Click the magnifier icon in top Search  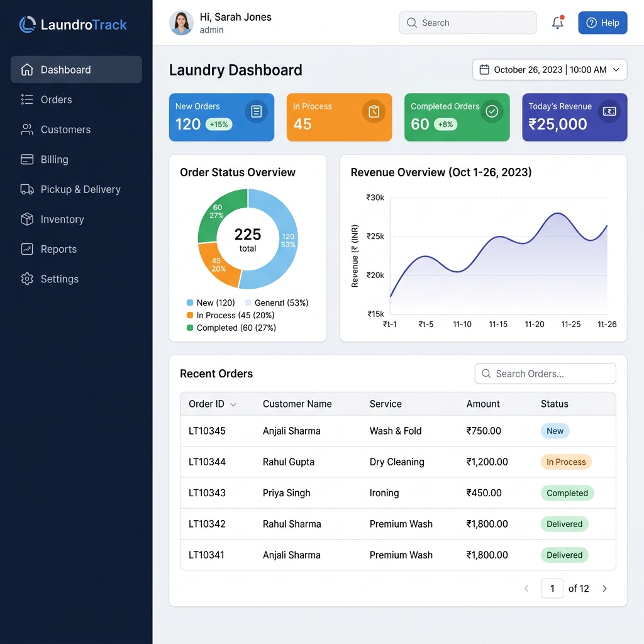pos(411,23)
